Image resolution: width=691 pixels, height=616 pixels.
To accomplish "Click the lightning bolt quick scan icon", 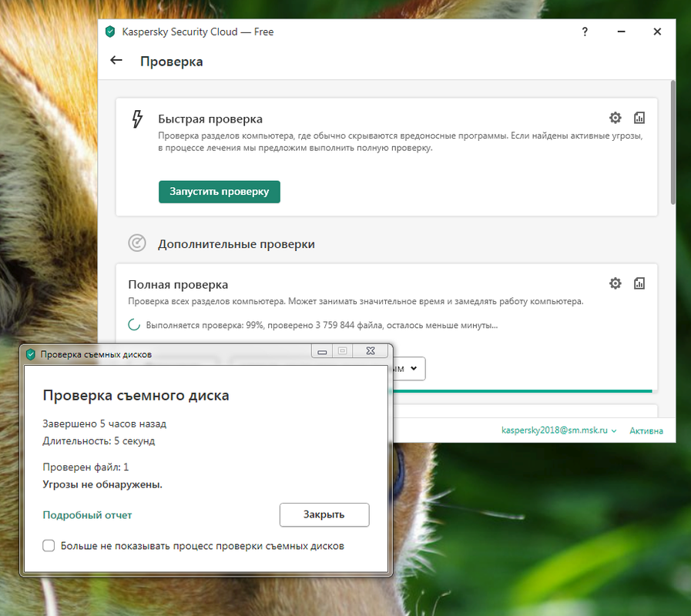I will [x=137, y=119].
